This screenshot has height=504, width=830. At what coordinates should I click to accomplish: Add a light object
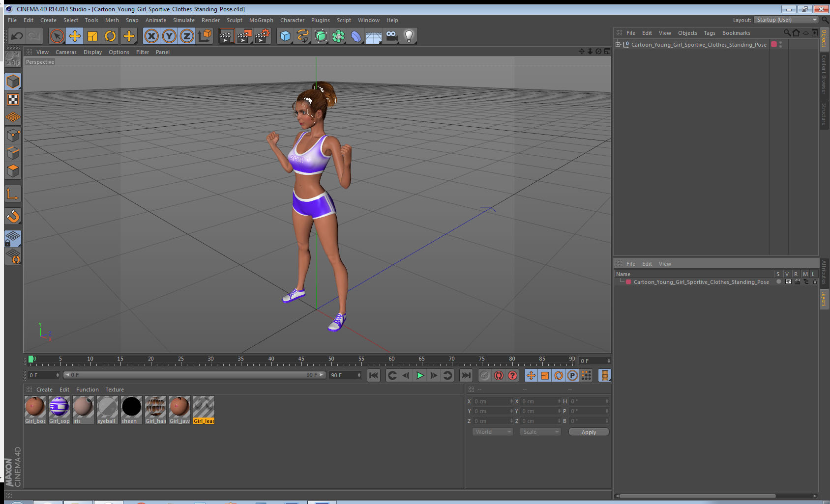[x=409, y=36]
